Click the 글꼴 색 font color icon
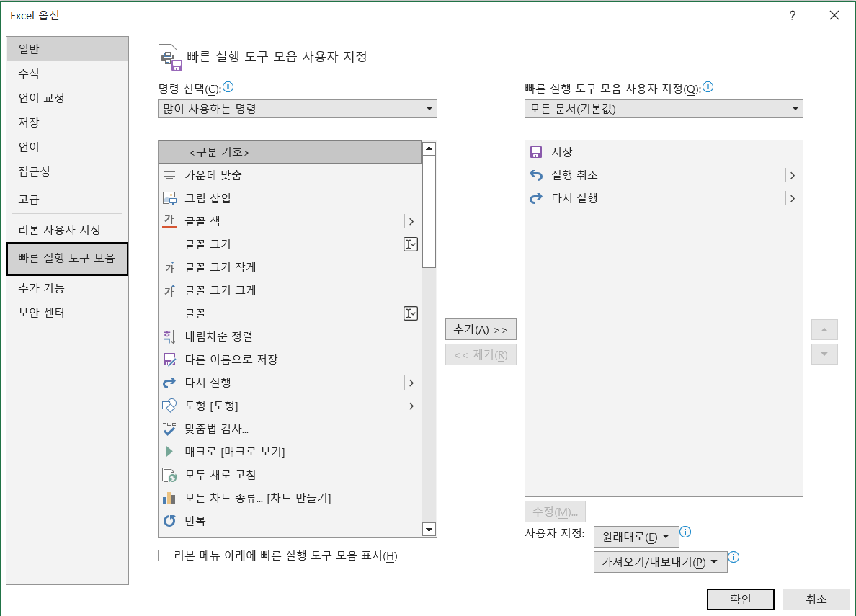The image size is (856, 616). coord(169,221)
